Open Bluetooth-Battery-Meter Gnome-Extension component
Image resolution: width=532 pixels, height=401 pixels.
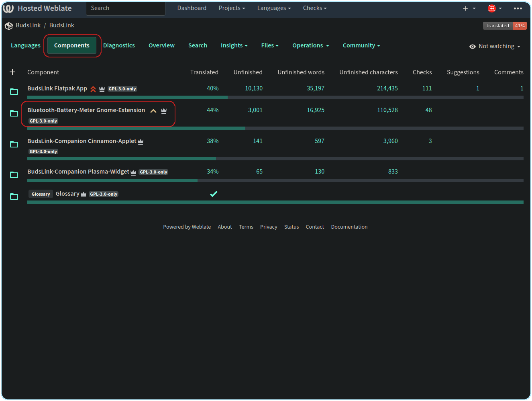(86, 110)
